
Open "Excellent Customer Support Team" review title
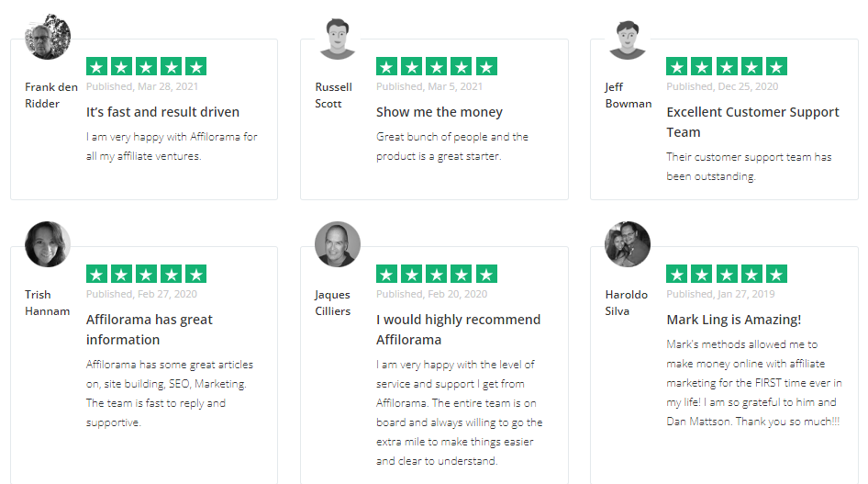[x=752, y=121]
